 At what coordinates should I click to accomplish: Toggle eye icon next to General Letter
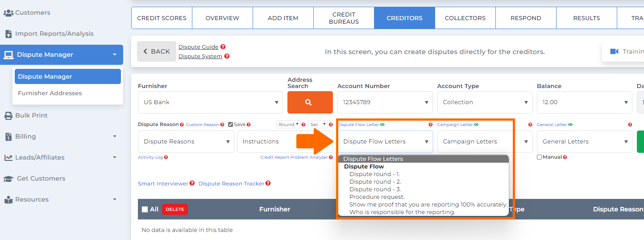click(571, 125)
